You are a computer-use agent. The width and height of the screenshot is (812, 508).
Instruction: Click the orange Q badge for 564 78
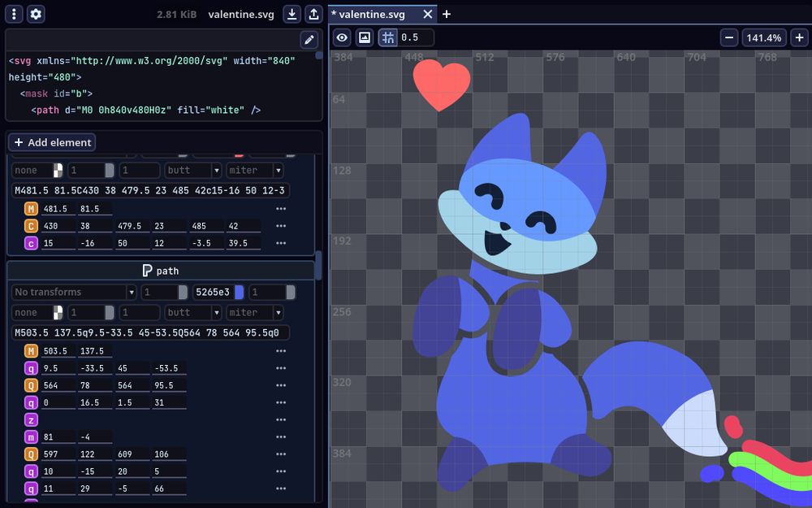pos(31,385)
